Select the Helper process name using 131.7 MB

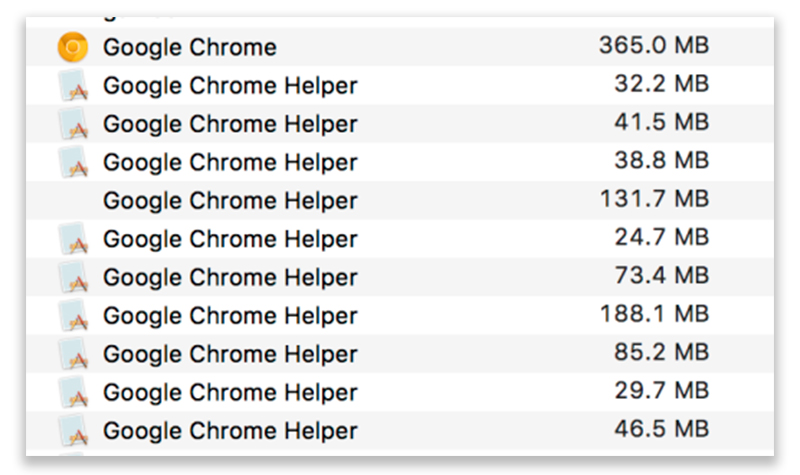[230, 201]
